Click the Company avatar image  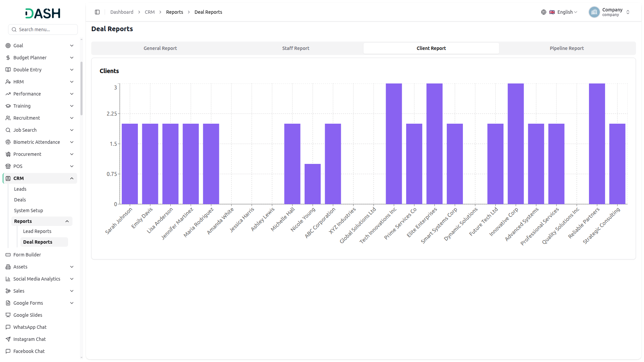pyautogui.click(x=594, y=12)
